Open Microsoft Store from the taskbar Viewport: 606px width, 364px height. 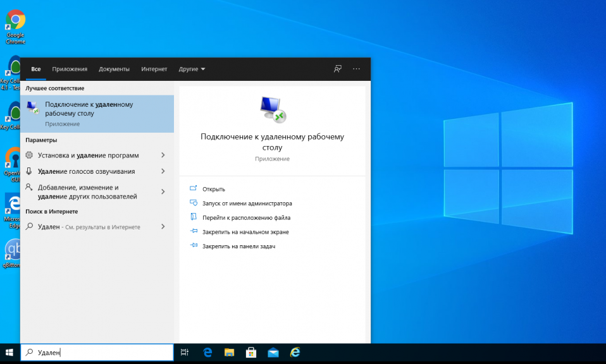[x=250, y=353]
